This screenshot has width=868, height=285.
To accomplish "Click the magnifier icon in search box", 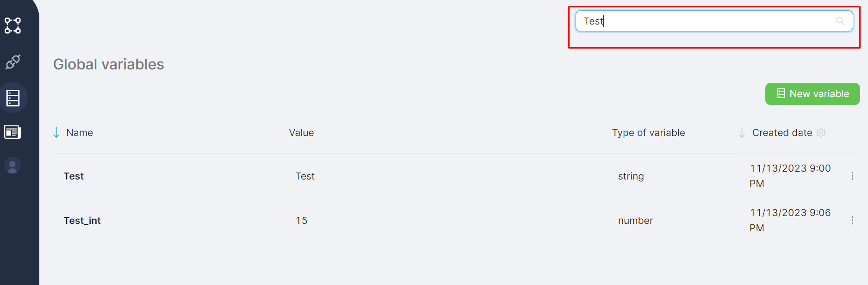I will coord(840,21).
